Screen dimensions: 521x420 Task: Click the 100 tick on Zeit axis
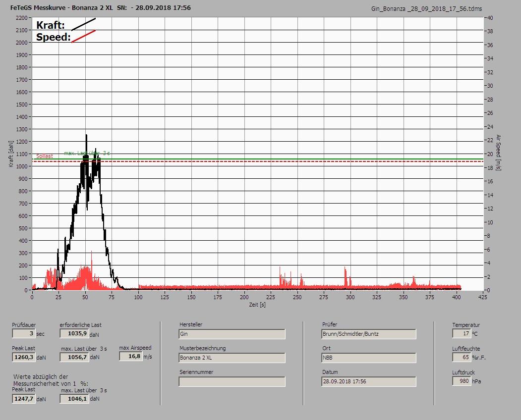tap(138, 297)
